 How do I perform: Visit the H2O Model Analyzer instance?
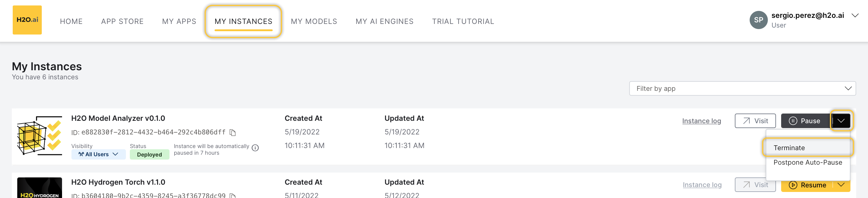(755, 121)
